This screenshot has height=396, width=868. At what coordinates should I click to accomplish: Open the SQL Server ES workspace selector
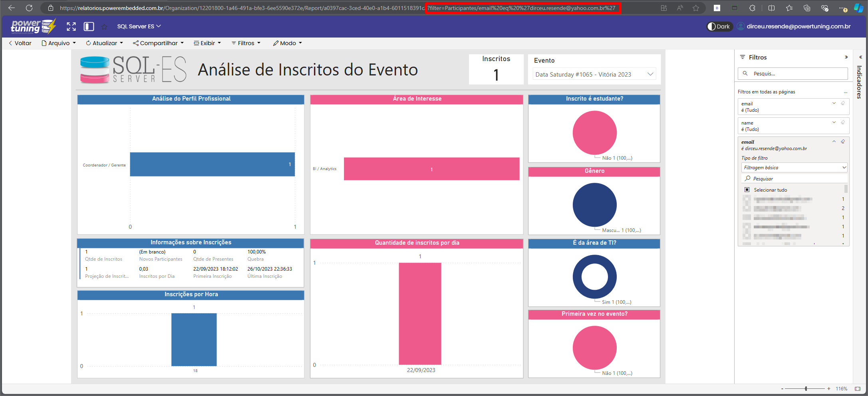139,26
